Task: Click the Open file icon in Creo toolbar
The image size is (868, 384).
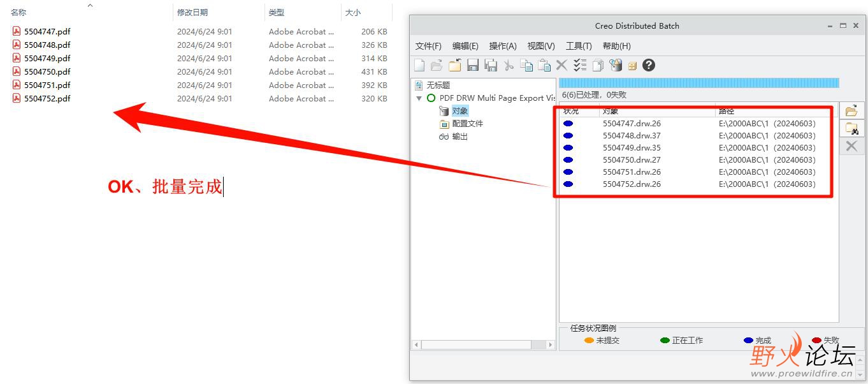Action: 437,65
